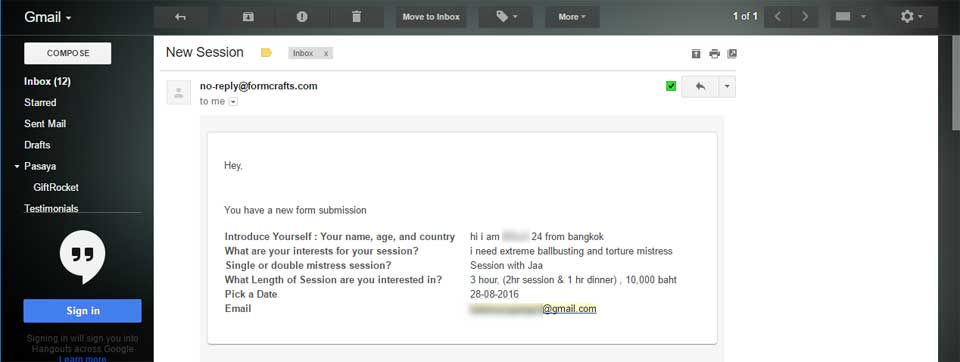Click the '1 of 1' message counter
Viewport: 960px width, 362px height.
(x=745, y=17)
